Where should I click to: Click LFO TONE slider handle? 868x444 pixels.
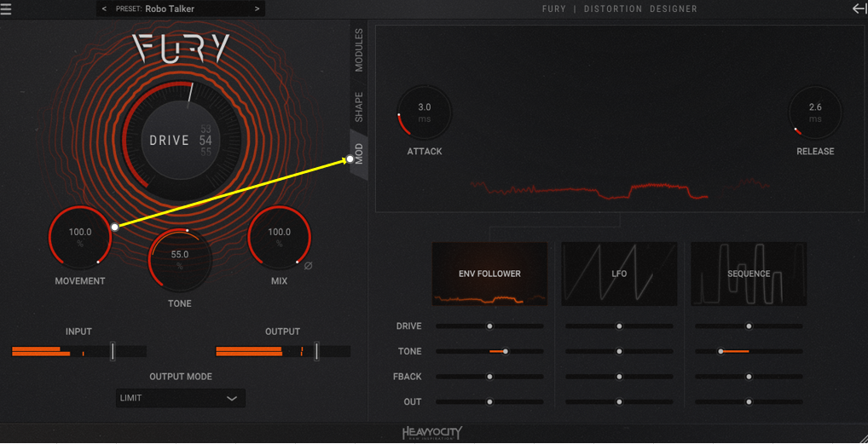tap(619, 352)
